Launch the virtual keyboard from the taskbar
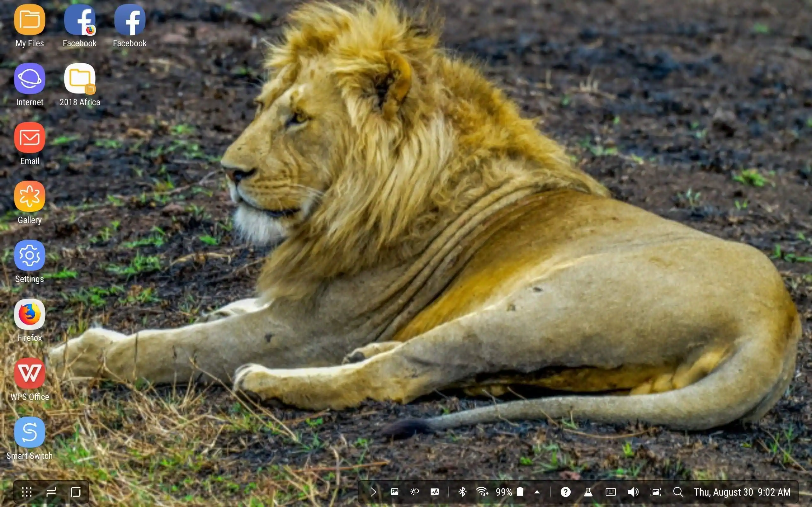Screen dimensions: 812x507 [611, 492]
